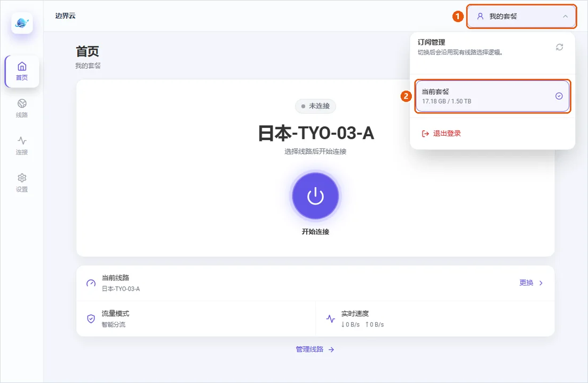Click the 首页 page heading
This screenshot has height=383, width=588.
point(88,51)
